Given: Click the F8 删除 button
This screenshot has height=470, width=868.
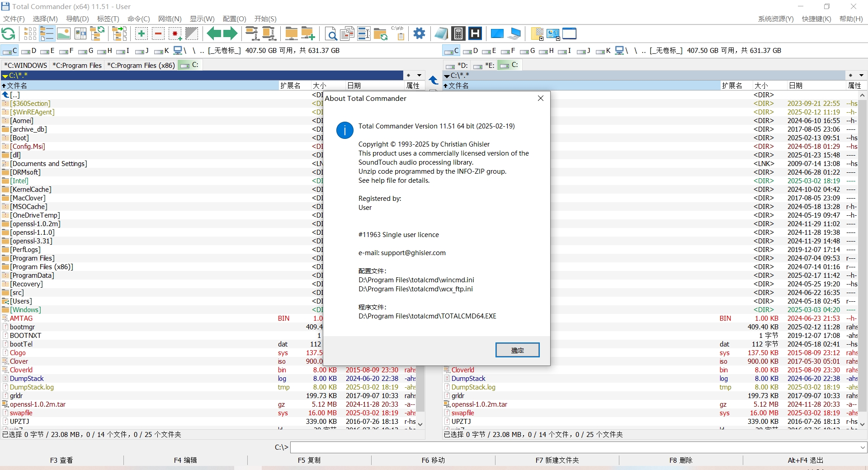Looking at the screenshot, I should tap(681, 460).
